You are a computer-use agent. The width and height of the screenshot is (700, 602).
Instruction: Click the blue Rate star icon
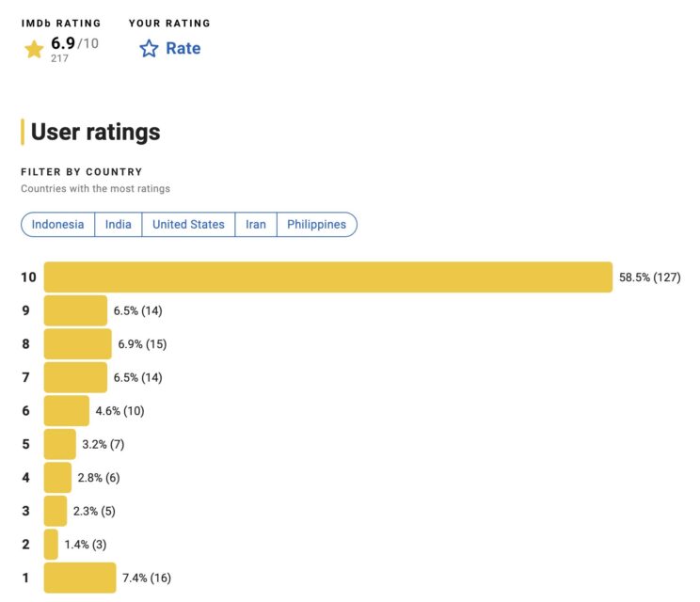(x=149, y=49)
